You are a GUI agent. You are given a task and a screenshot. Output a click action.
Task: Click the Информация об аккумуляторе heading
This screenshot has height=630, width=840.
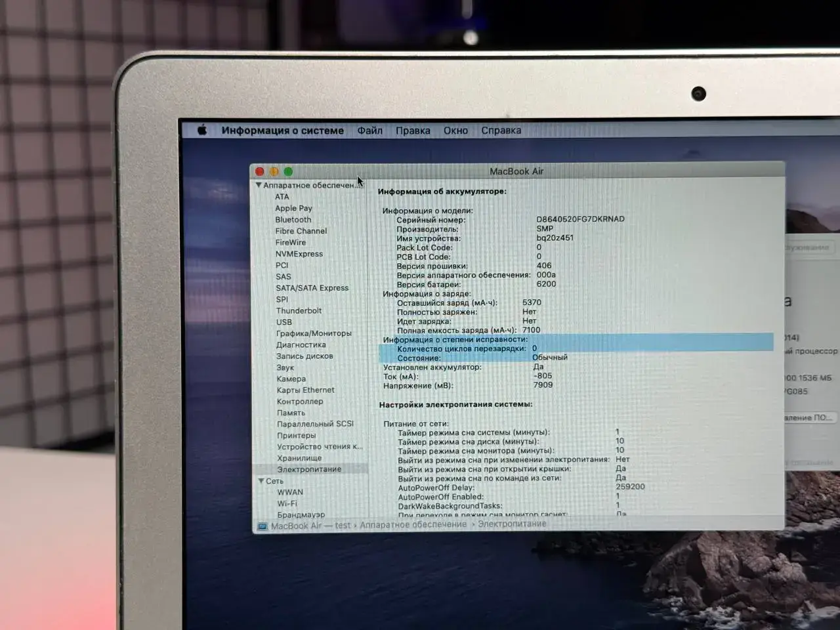click(442, 192)
